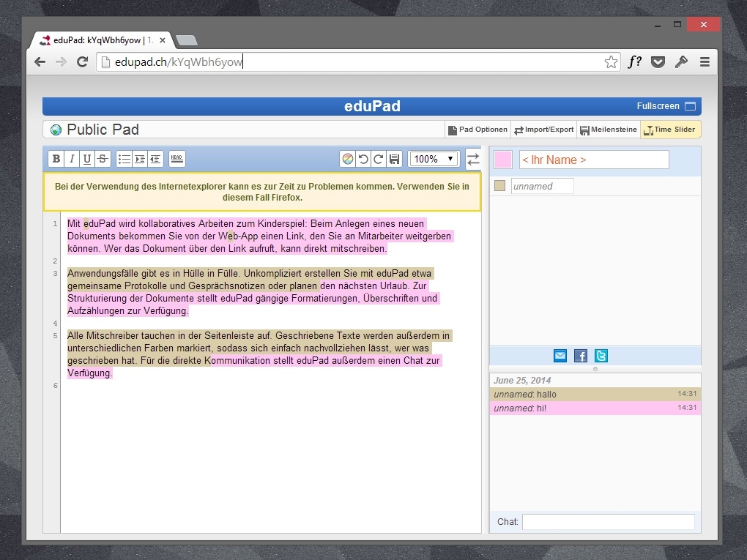Screen dimensions: 747x560
Task: Undo the last edit
Action: click(363, 159)
